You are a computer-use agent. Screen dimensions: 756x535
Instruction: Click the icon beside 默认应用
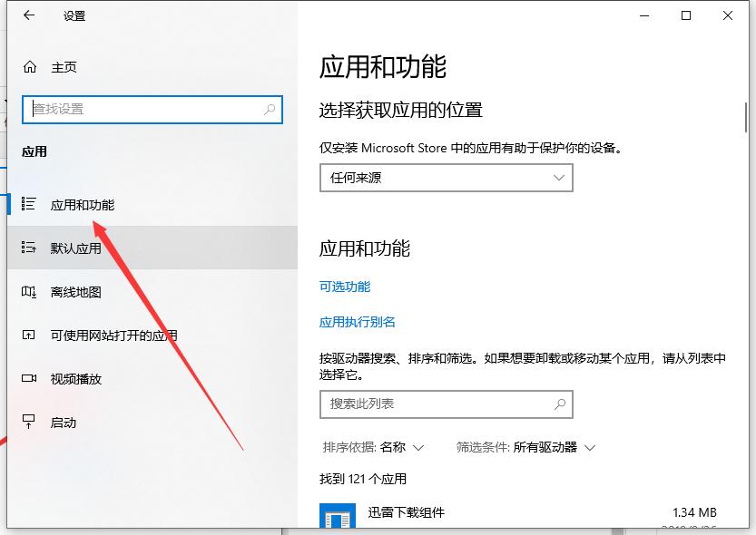[28, 248]
